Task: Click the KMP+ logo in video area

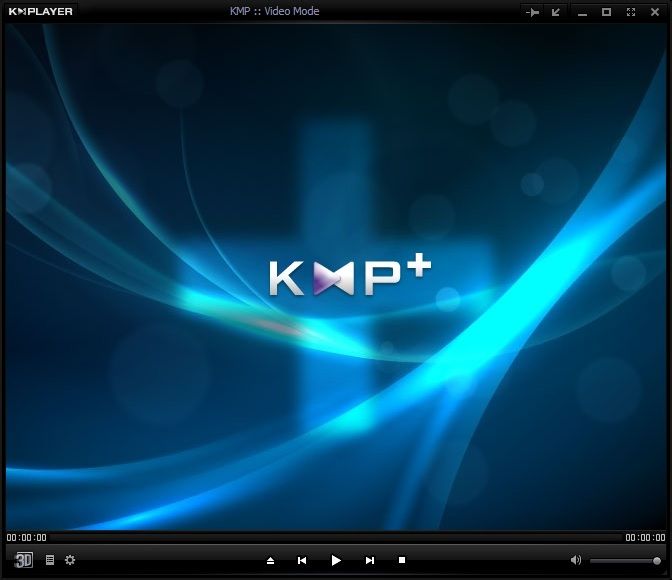Action: point(350,275)
